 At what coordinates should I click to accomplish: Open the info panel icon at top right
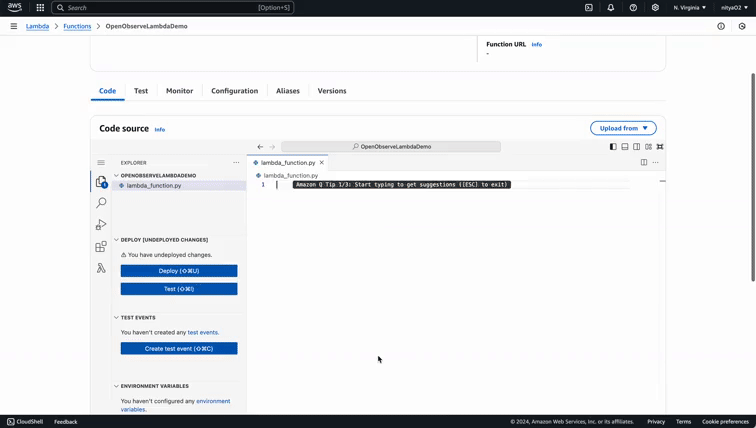[721, 26]
